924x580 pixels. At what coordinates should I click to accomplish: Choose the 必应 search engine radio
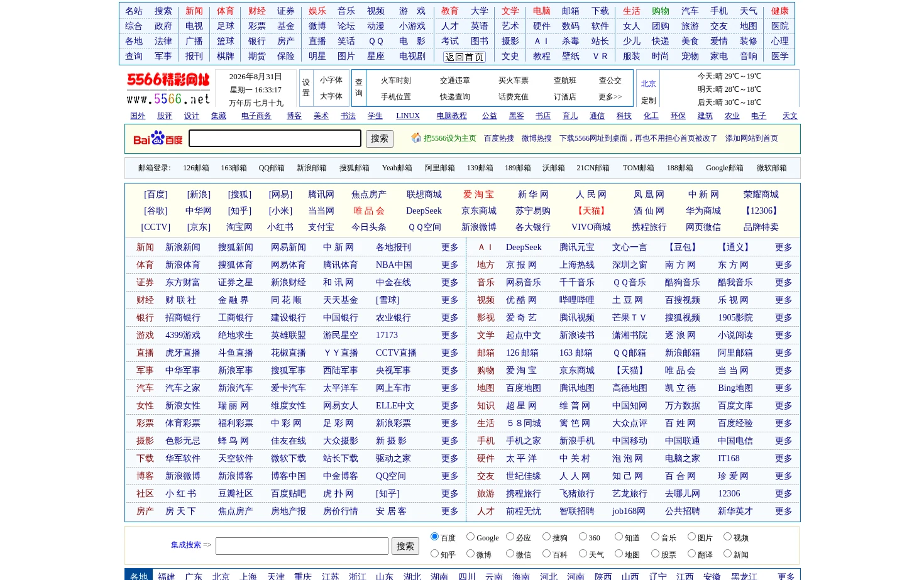(x=510, y=537)
